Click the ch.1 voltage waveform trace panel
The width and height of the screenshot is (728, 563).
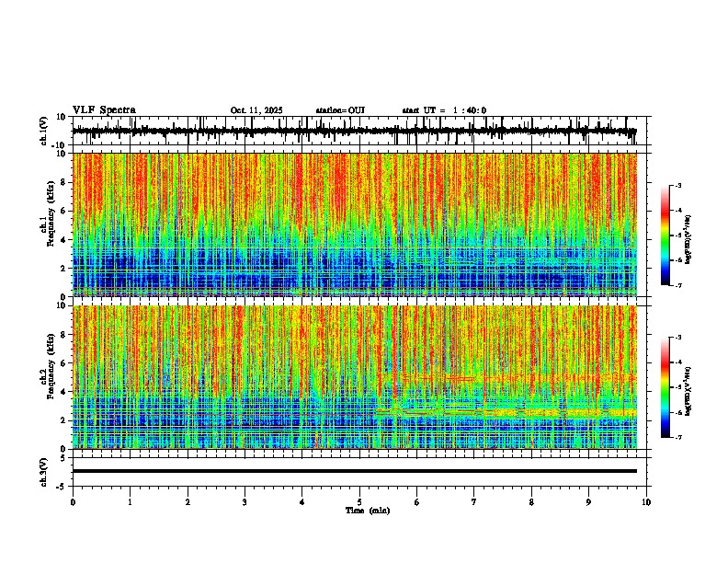click(359, 131)
